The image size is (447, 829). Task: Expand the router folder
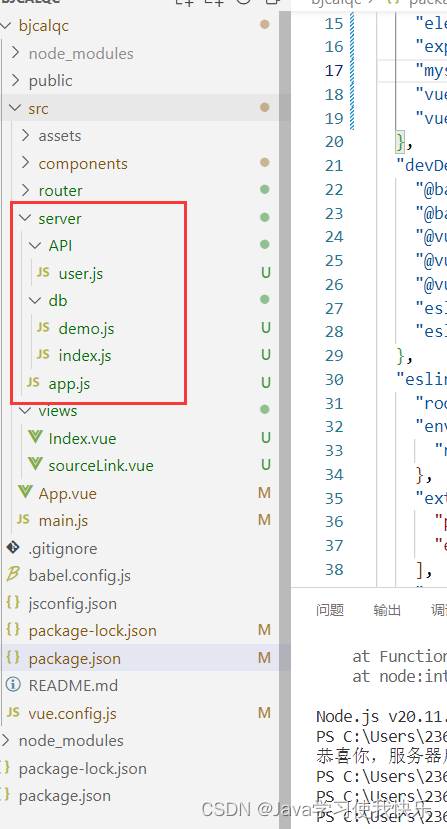tap(26, 190)
